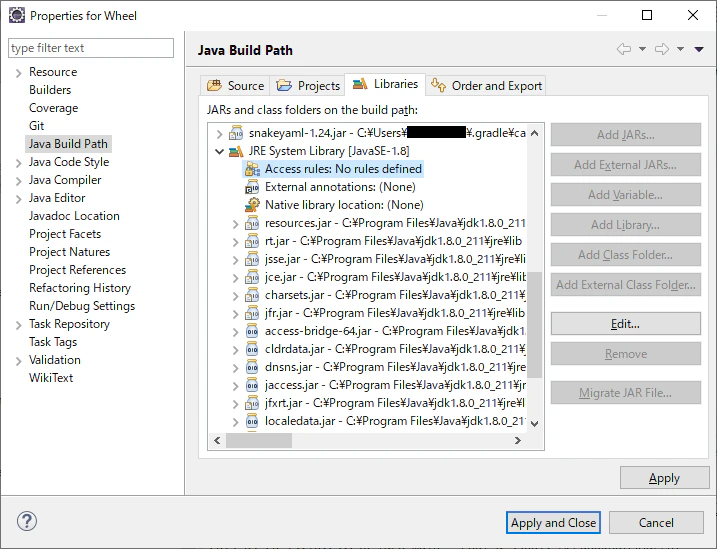717x549 pixels.
Task: Click the Access rules lock icon
Action: coord(252,169)
